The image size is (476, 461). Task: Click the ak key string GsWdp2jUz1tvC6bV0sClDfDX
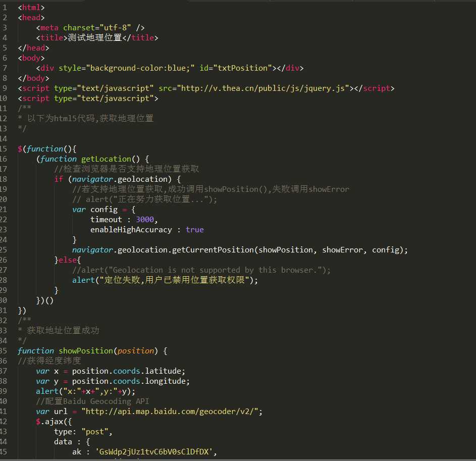click(154, 452)
